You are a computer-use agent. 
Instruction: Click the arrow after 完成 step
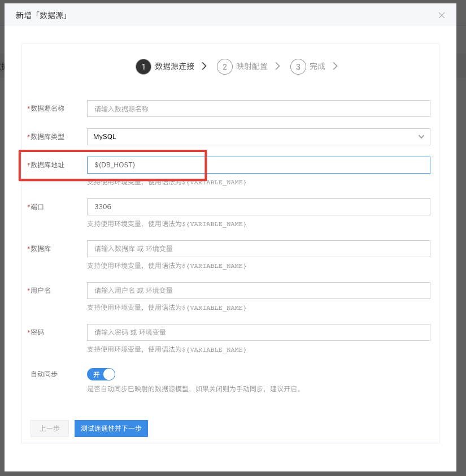click(335, 66)
